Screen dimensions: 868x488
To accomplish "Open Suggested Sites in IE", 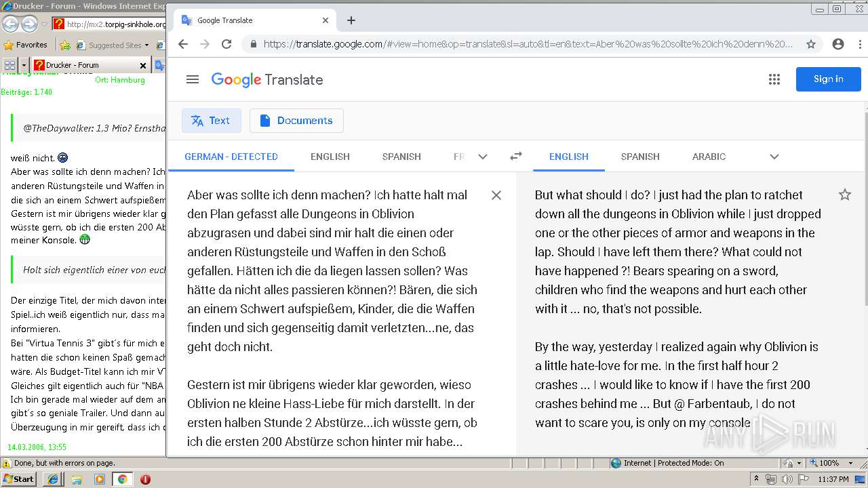I will (x=113, y=45).
